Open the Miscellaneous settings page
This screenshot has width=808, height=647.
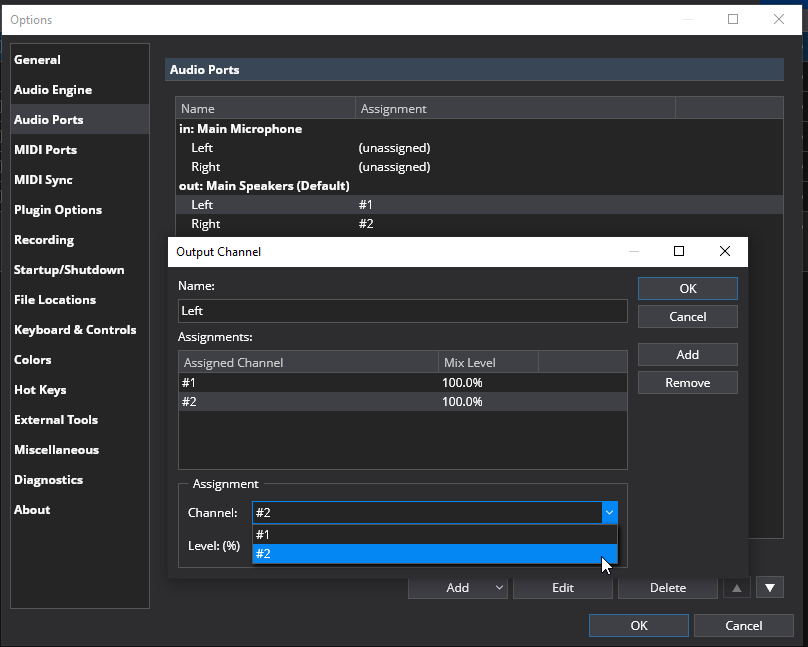pyautogui.click(x=80, y=450)
